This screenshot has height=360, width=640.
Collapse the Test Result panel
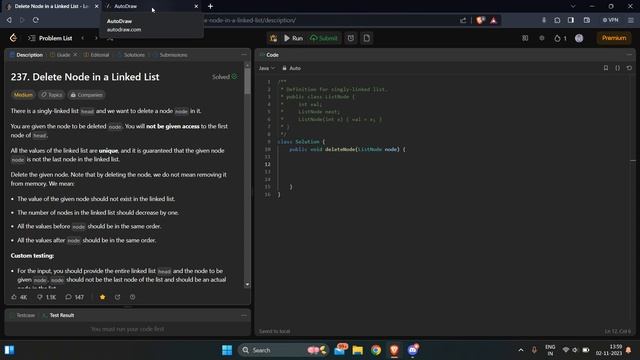(x=244, y=315)
